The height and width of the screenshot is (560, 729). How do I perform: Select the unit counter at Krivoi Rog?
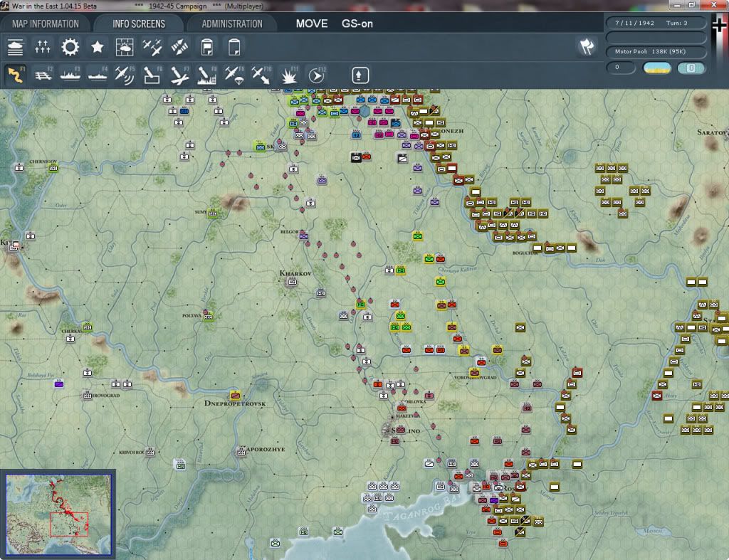(150, 452)
